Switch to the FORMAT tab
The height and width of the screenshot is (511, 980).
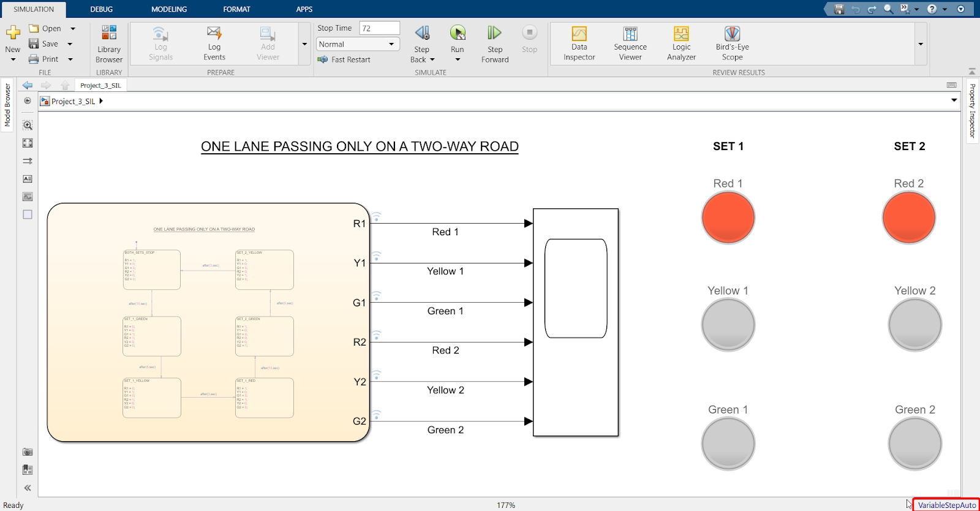point(237,9)
